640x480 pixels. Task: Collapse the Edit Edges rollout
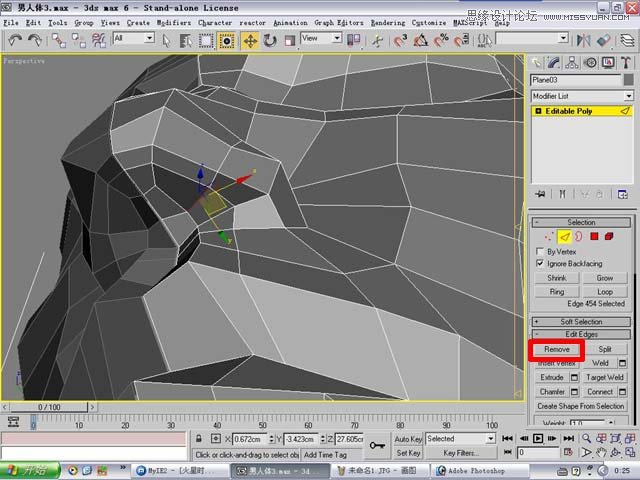coord(581,334)
